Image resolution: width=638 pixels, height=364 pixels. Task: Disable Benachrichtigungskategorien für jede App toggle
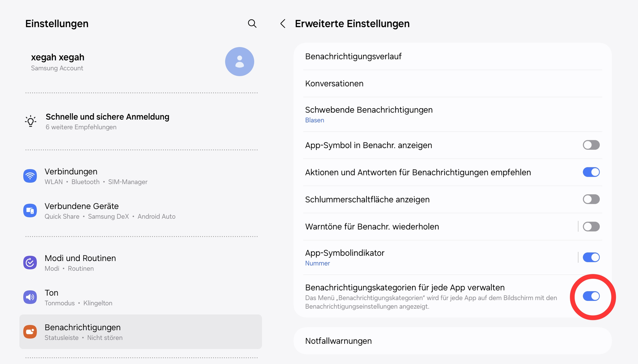591,296
